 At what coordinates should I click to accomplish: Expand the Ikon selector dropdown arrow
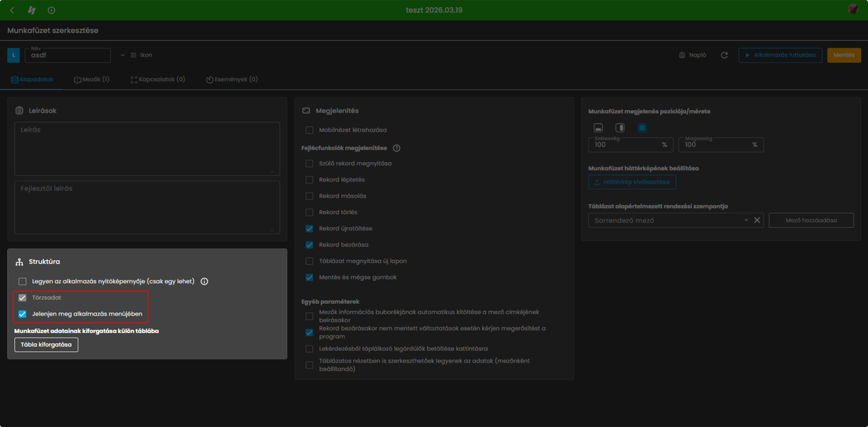122,55
